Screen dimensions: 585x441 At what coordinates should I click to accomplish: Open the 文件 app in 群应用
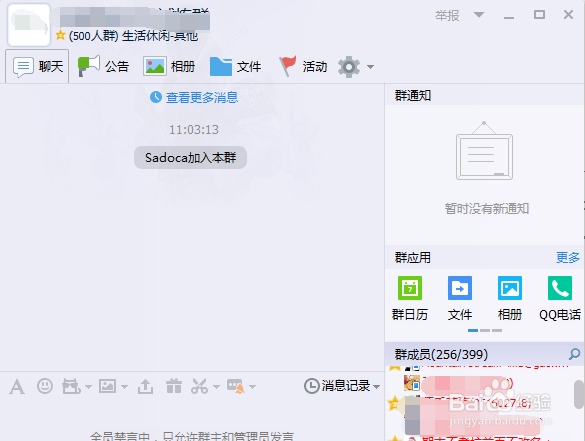click(460, 298)
